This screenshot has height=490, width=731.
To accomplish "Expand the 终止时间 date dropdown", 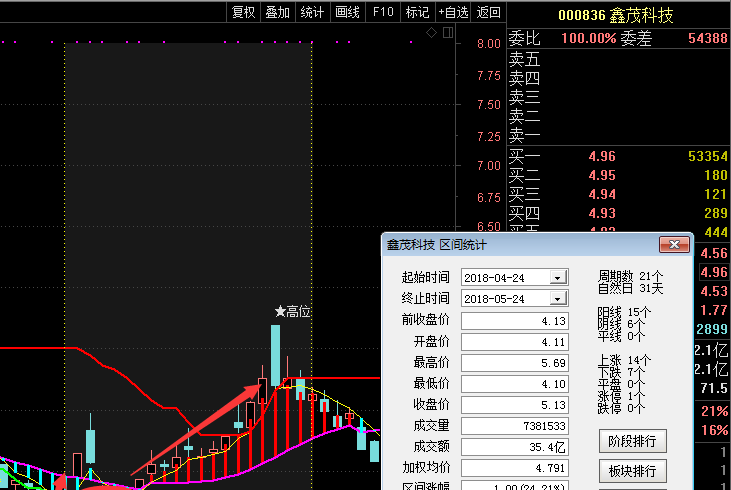I will (558, 298).
